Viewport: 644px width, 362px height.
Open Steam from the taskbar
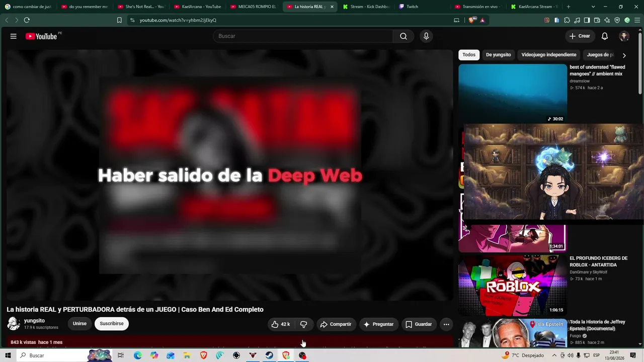point(270,355)
